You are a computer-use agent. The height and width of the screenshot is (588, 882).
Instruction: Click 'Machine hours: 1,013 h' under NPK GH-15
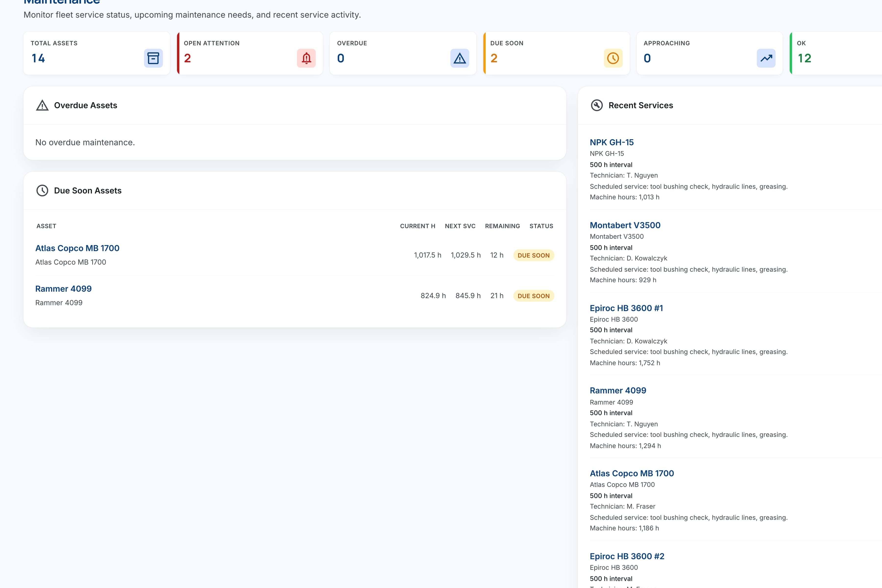tap(624, 197)
